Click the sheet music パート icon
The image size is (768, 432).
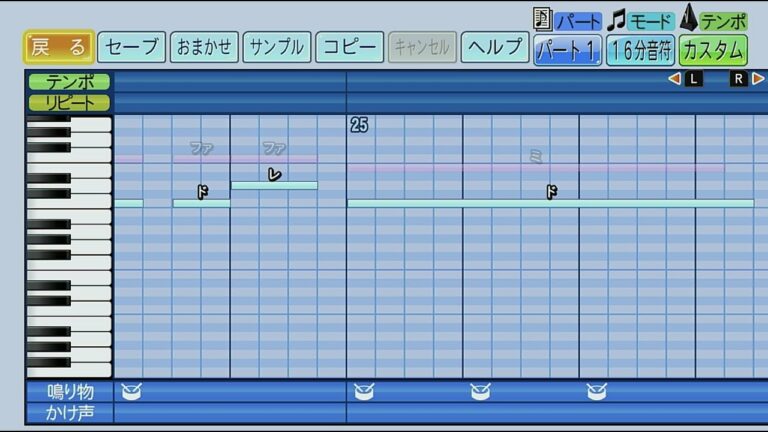(543, 19)
